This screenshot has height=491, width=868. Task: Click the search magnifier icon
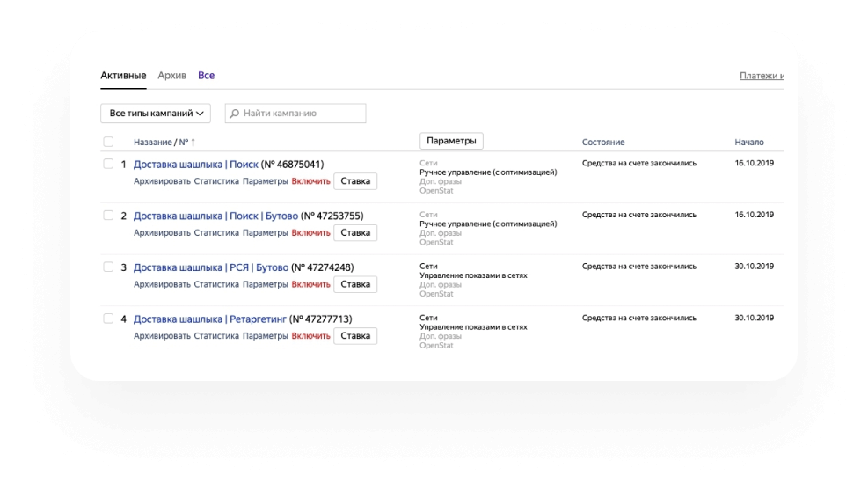pos(235,114)
